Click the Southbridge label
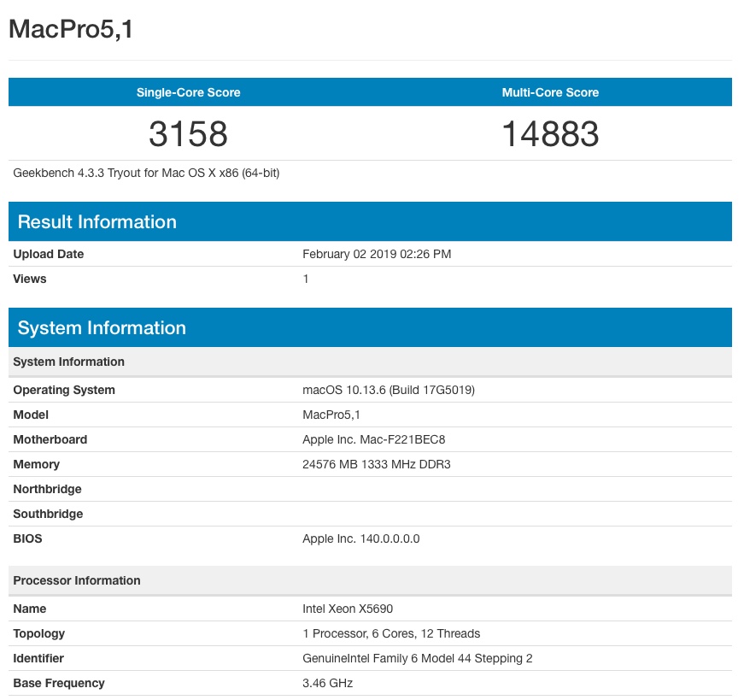This screenshot has width=744, height=700. click(48, 514)
